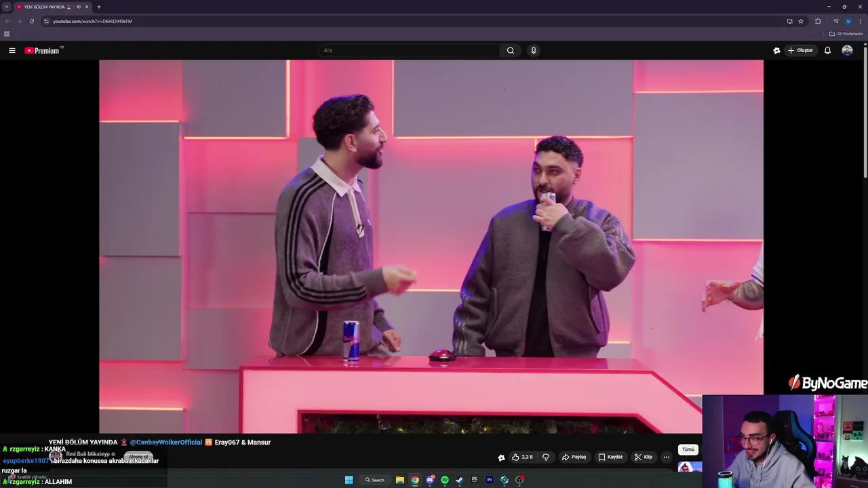Go to YouTube Premium home logo

click(x=43, y=50)
